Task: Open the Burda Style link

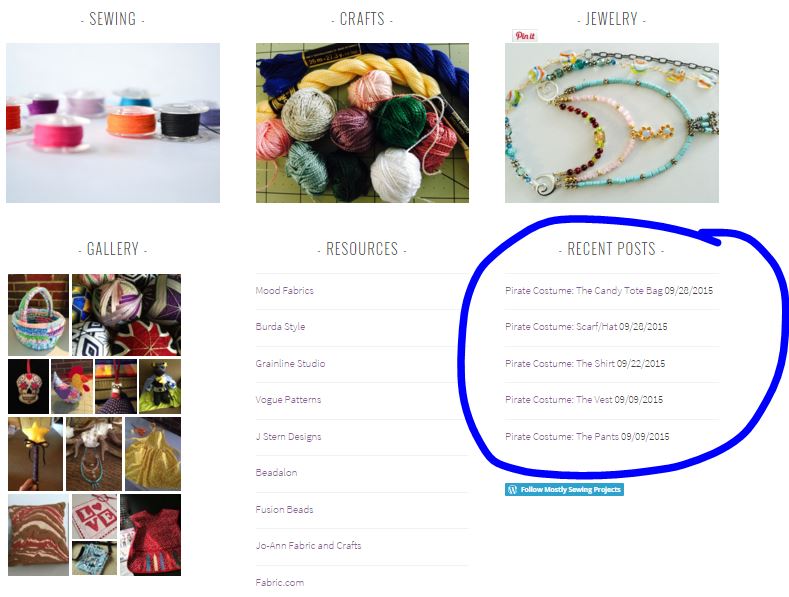Action: click(x=280, y=326)
